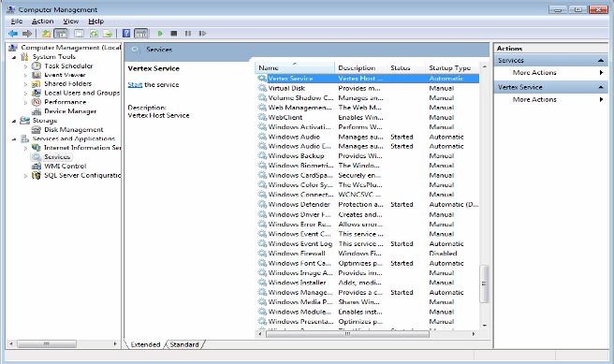Open the Action menu
This screenshot has width=614, height=364.
pos(43,22)
